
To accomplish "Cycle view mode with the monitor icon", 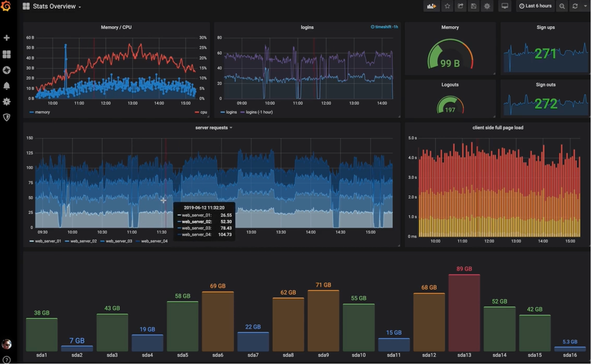I will pos(504,6).
